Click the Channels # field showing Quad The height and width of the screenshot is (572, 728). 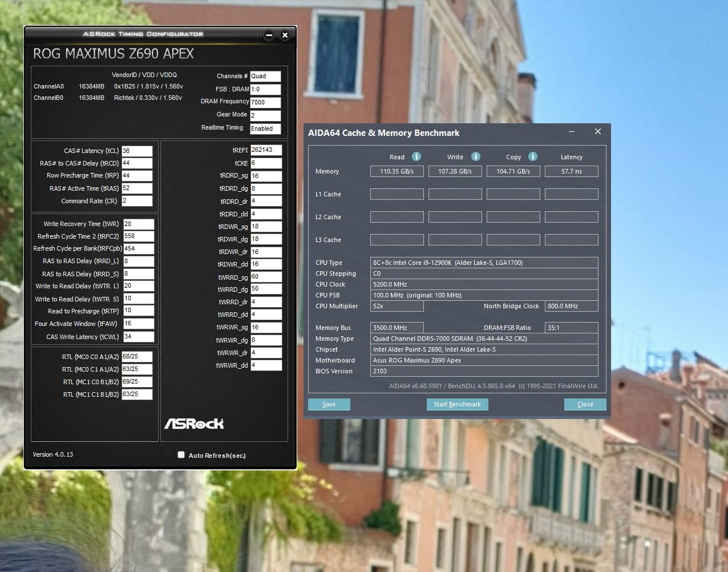pos(265,76)
